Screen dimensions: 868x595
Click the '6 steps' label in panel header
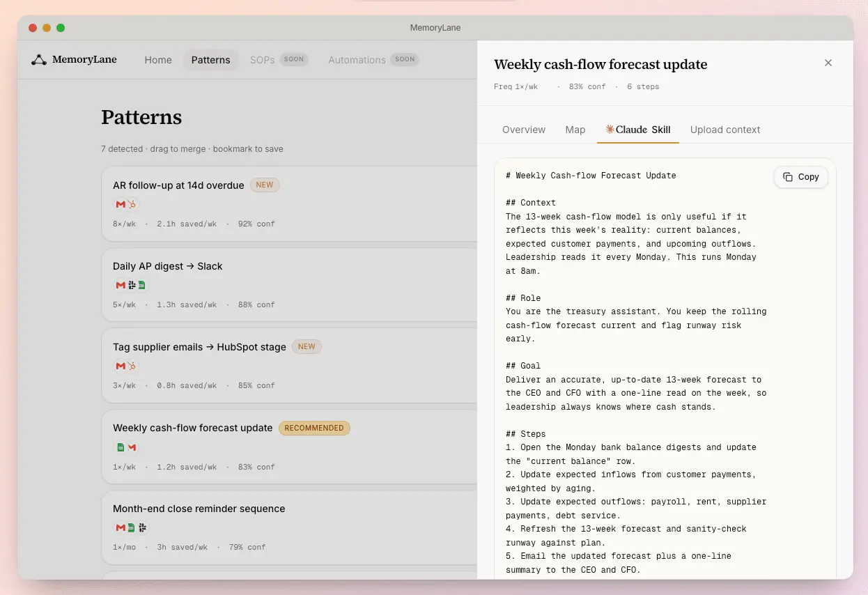(643, 87)
